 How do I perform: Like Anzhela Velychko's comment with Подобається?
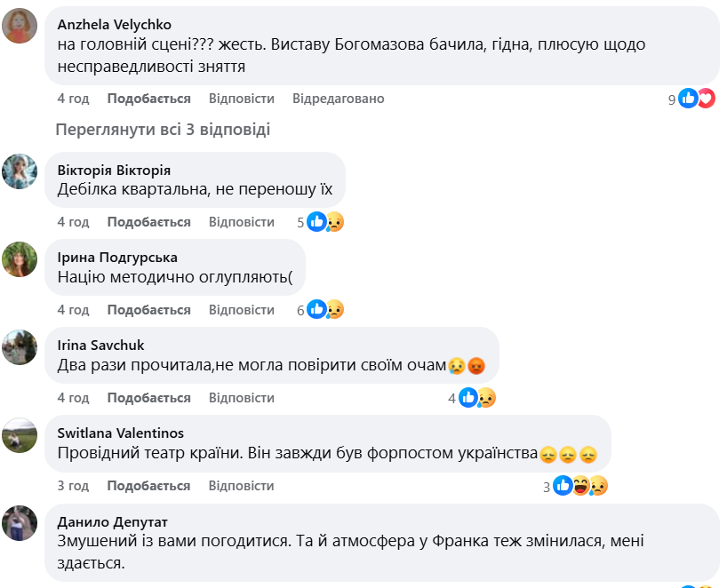click(148, 99)
